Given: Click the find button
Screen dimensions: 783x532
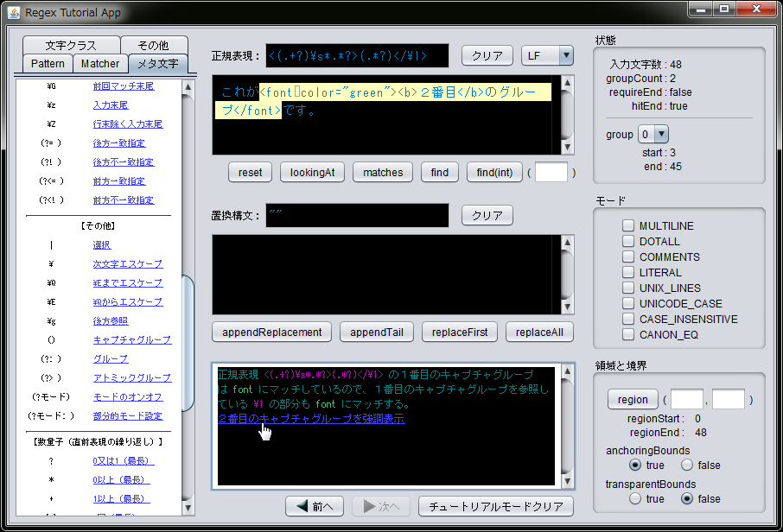Looking at the screenshot, I should click(439, 172).
